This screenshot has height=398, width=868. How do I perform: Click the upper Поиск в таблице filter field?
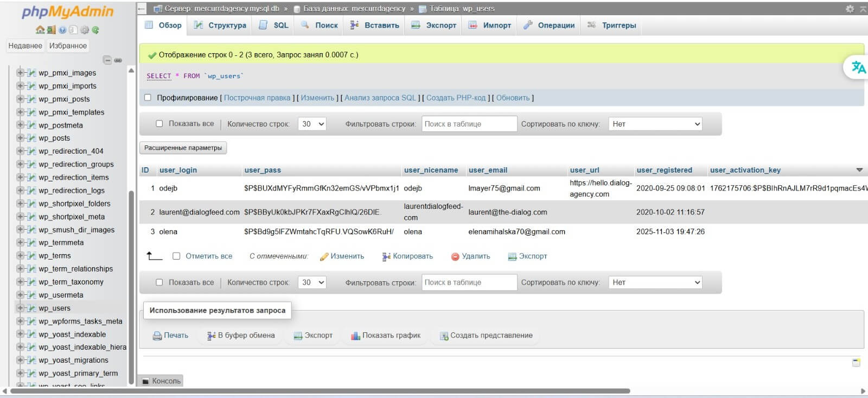point(469,124)
